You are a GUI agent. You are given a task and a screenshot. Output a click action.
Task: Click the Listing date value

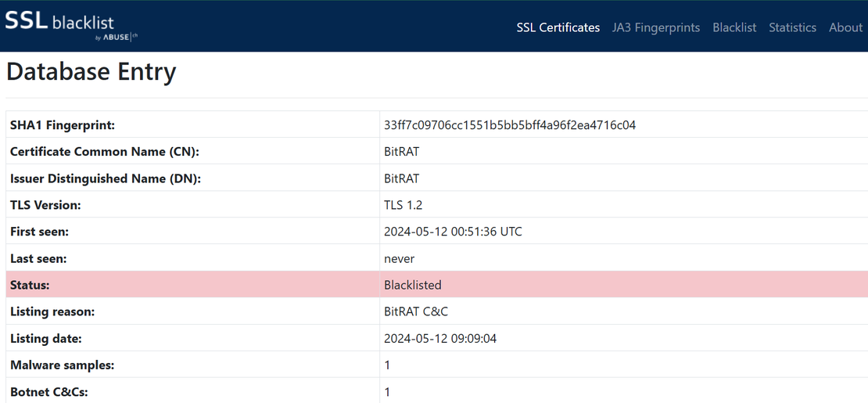[x=441, y=339]
